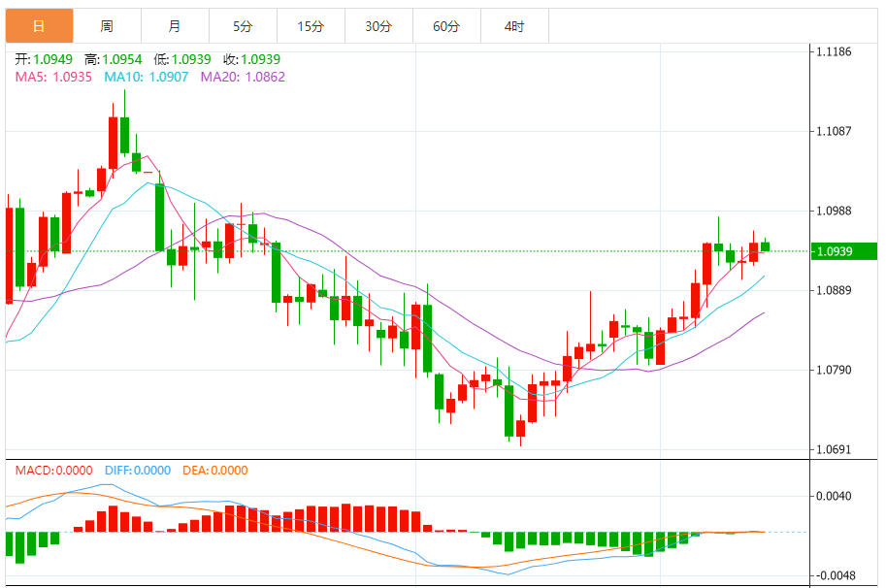Click the opening price value 1.0949
Image resolution: width=886 pixels, height=588 pixels.
tap(52, 59)
